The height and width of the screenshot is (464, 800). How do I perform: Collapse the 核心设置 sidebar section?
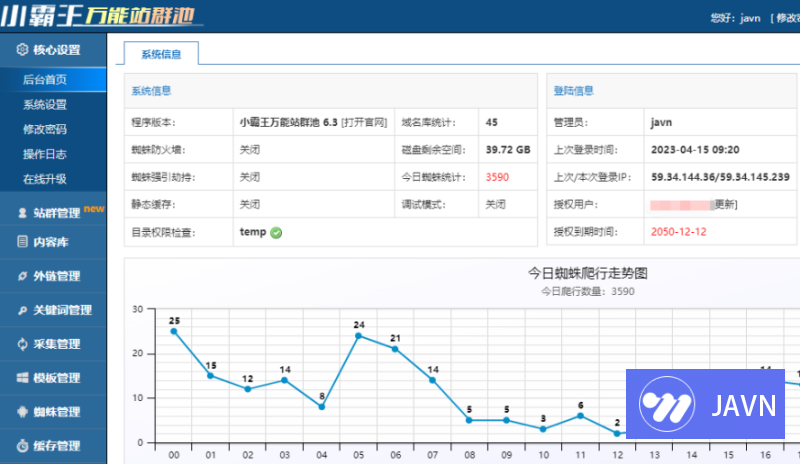click(x=56, y=49)
